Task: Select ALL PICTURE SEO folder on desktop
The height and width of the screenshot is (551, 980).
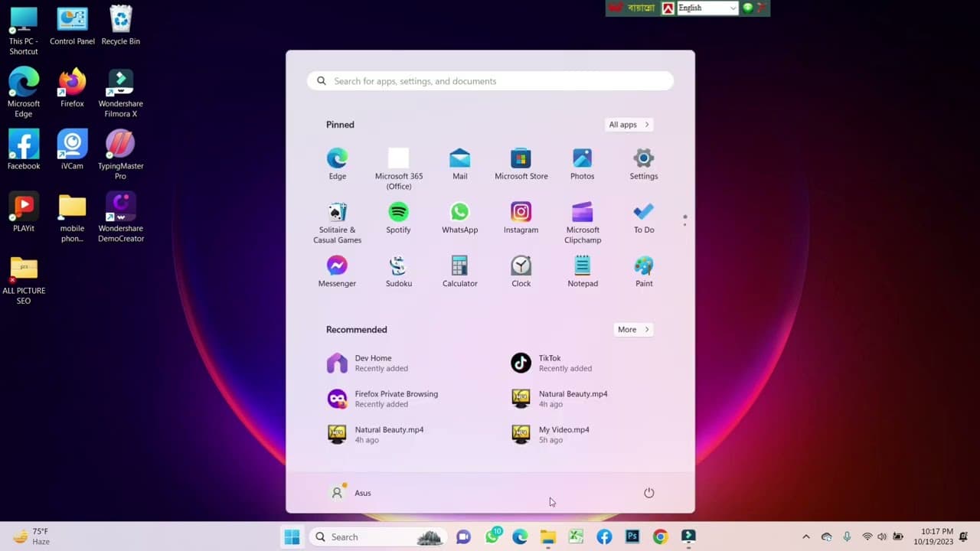Action: (24, 280)
